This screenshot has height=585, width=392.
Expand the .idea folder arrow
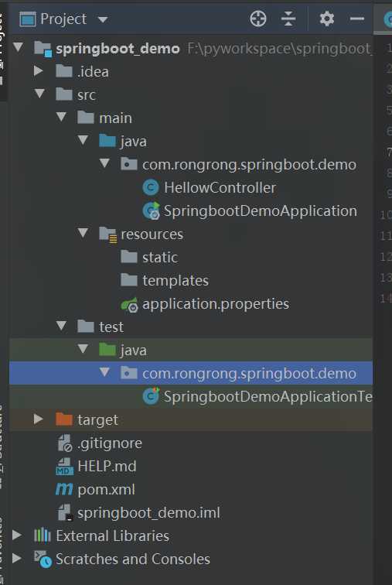[x=39, y=70]
